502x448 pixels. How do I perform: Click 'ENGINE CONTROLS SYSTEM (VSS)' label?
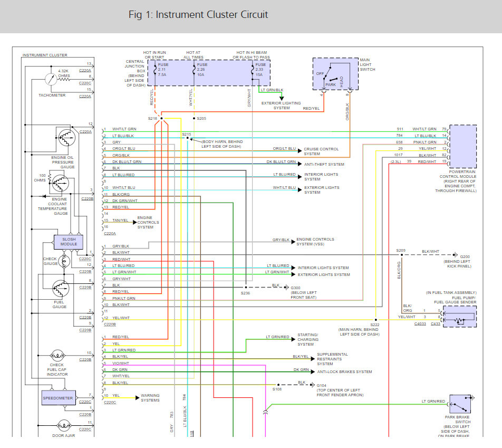[x=315, y=242]
